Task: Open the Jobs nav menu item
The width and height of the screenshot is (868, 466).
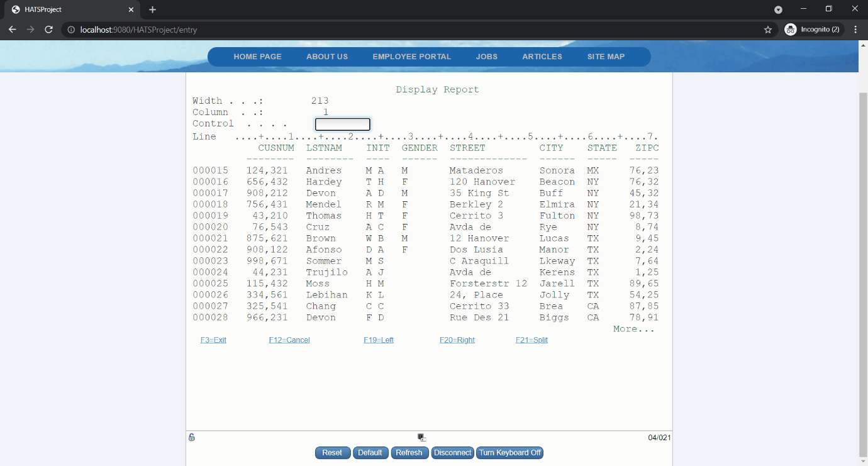Action: 486,57
